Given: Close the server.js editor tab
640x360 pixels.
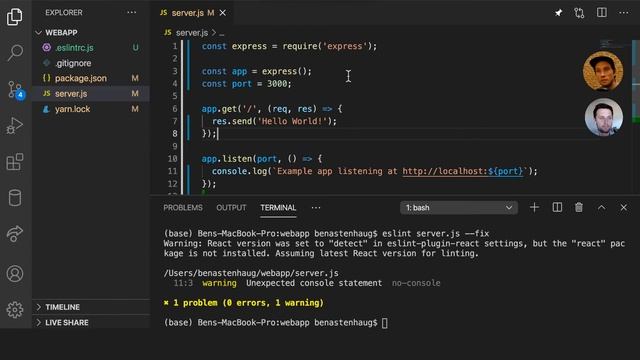Looking at the screenshot, I should [223, 13].
